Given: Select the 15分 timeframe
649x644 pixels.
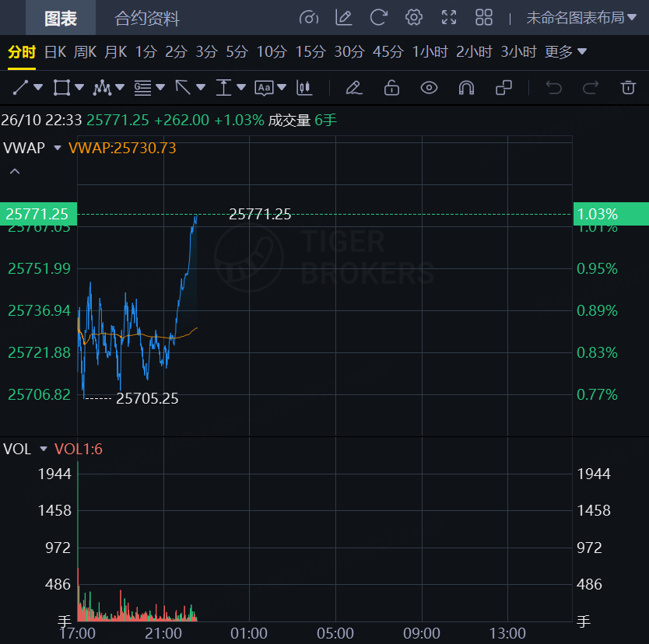Looking at the screenshot, I should coord(310,52).
